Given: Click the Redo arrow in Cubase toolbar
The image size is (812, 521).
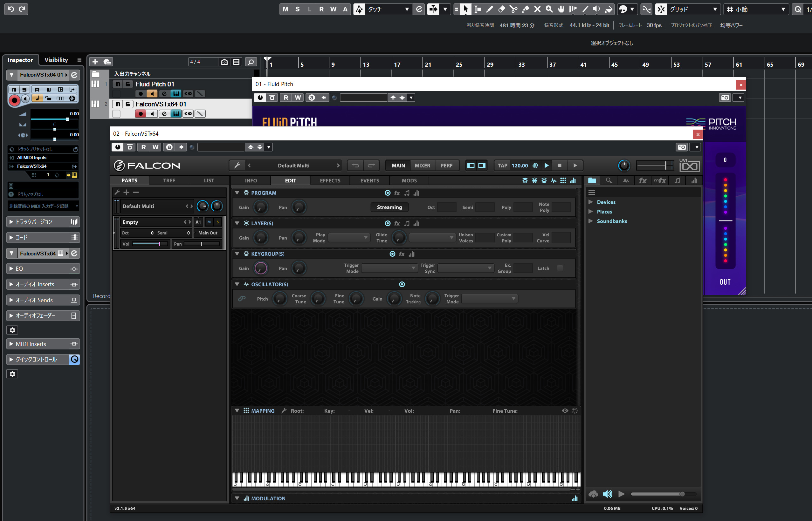Looking at the screenshot, I should pos(22,9).
